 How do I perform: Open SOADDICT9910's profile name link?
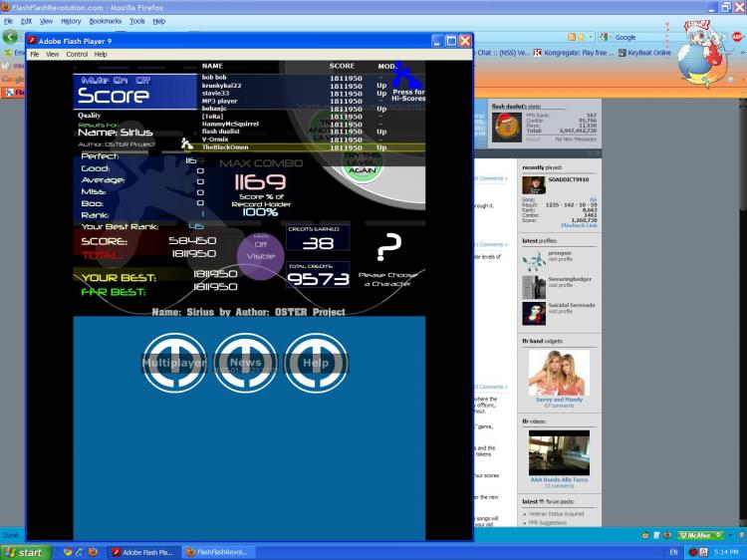569,179
